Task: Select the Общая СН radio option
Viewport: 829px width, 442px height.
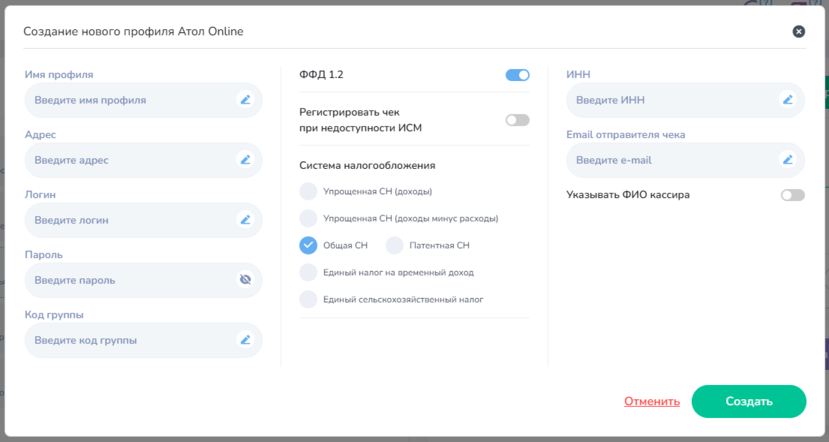Action: [308, 245]
